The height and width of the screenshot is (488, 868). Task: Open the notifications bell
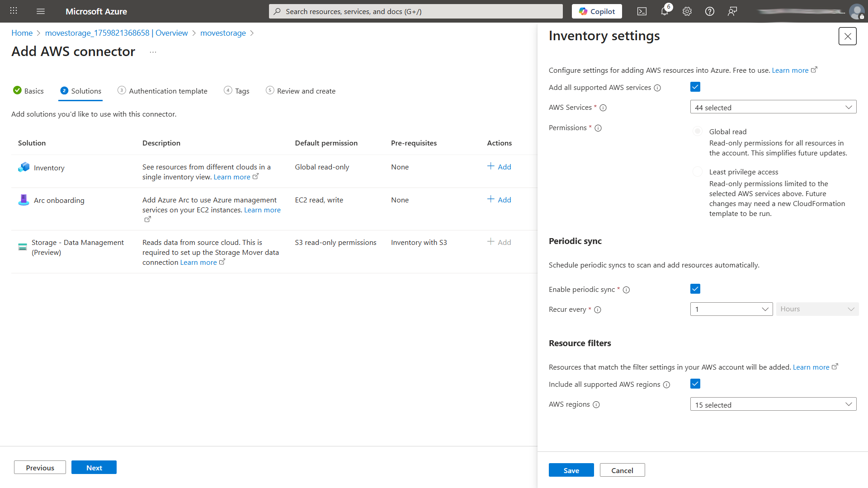point(664,11)
